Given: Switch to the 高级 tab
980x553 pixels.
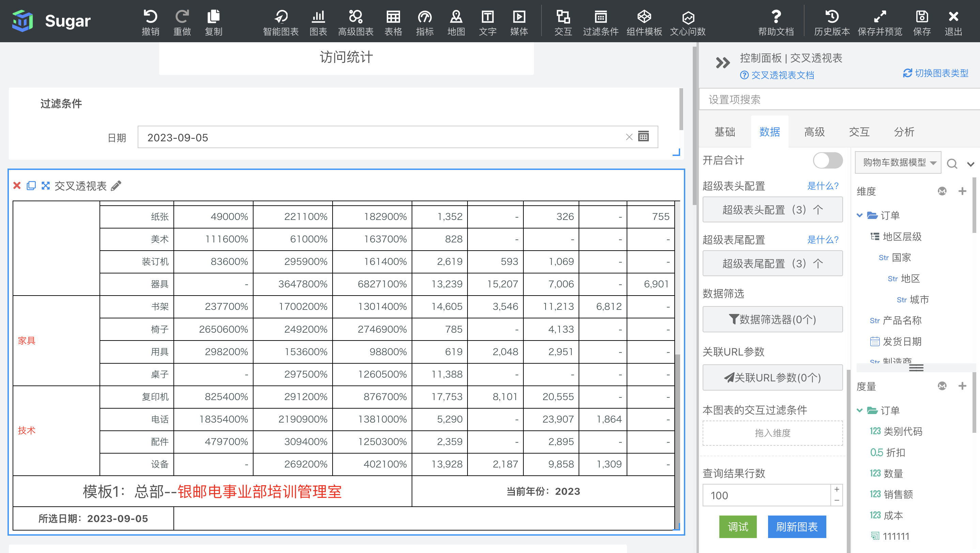Looking at the screenshot, I should pos(814,132).
